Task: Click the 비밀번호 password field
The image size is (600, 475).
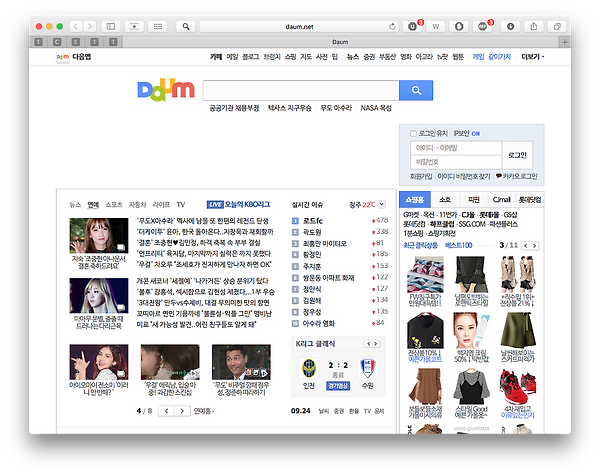Action: pyautogui.click(x=456, y=162)
